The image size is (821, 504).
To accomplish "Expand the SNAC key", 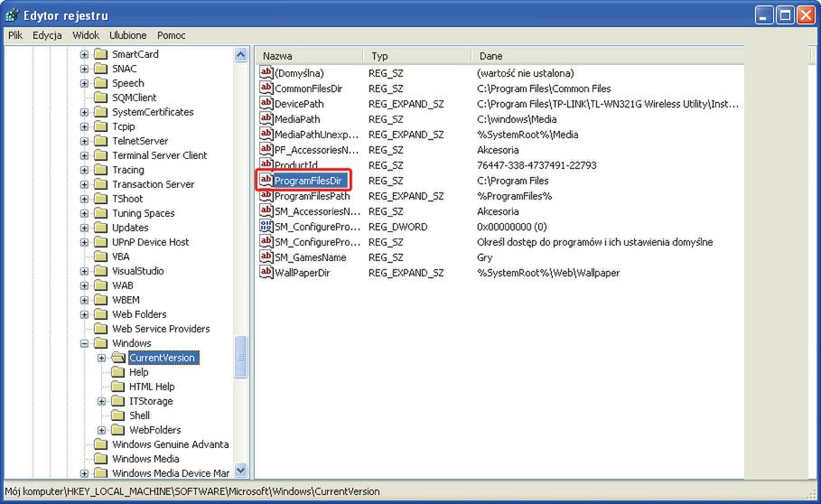I will [84, 69].
